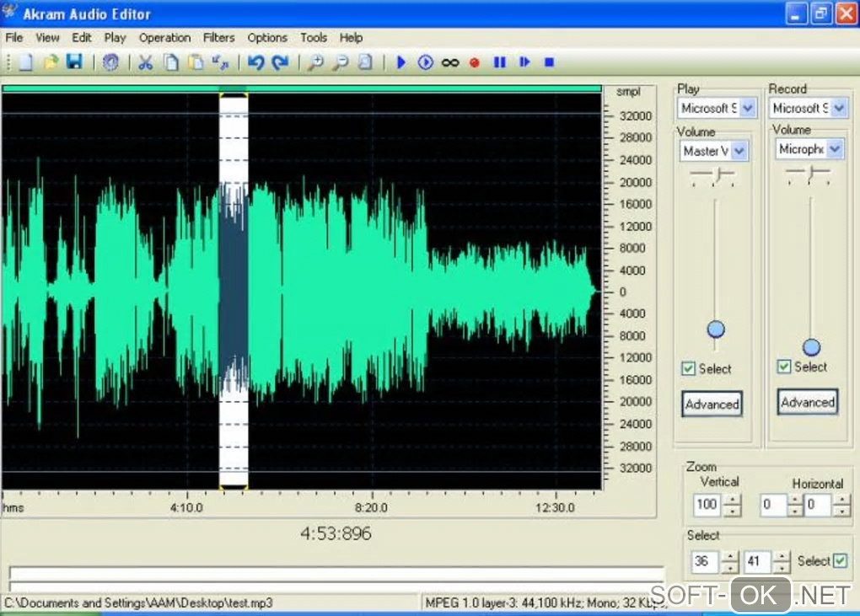
Task: Toggle the Select checkbox under Play volume
Action: (x=689, y=369)
